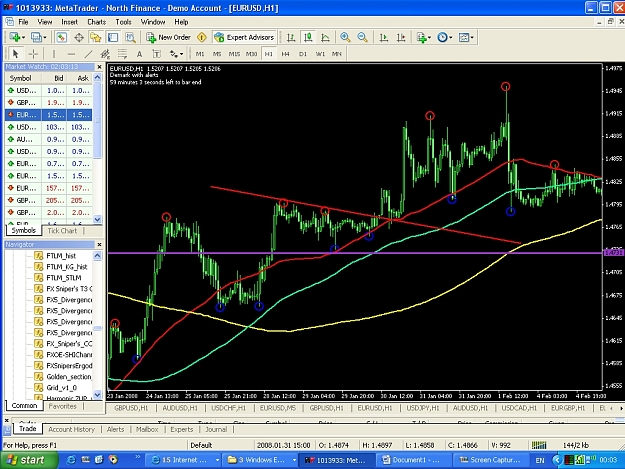Image resolution: width=625 pixels, height=469 pixels.
Task: Toggle chart Auto Scroll button
Action: point(383,37)
